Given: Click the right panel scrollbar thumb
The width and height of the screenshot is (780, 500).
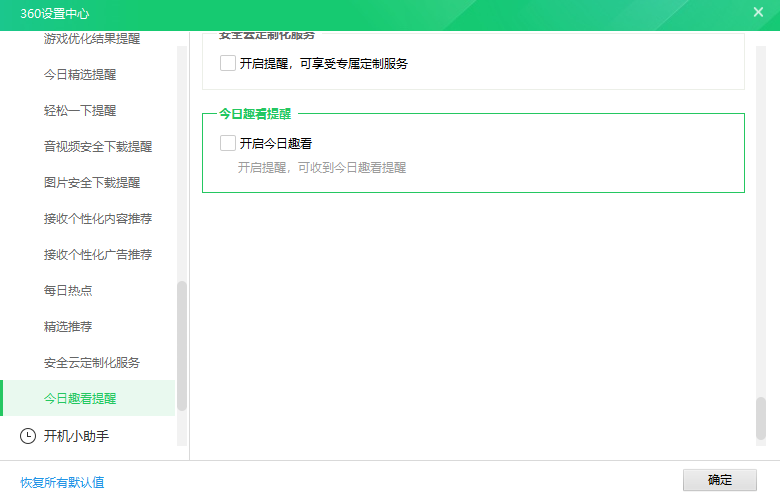Looking at the screenshot, I should tap(761, 418).
